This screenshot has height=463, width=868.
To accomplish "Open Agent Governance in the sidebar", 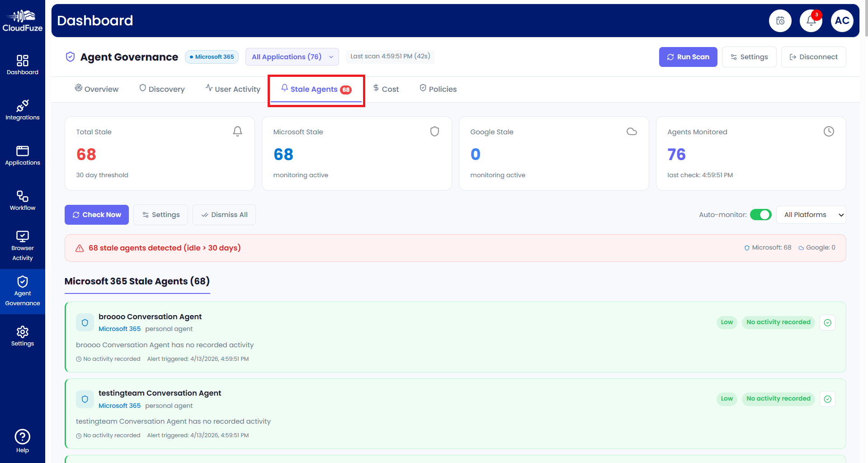I will pos(23,292).
